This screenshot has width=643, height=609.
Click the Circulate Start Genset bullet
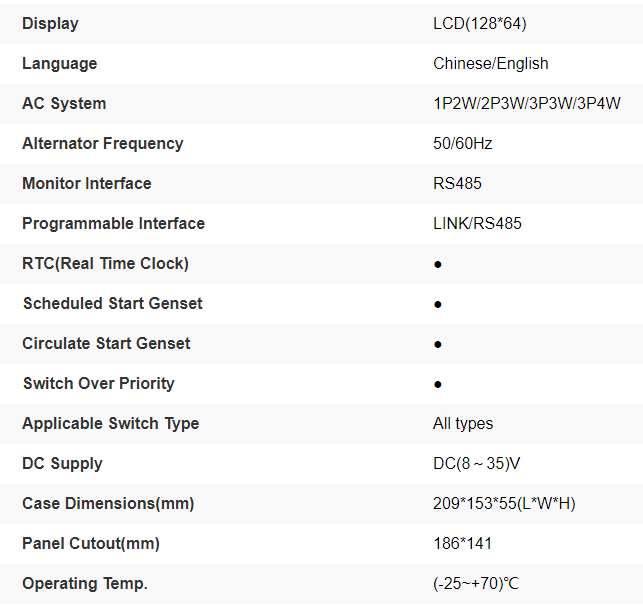438,344
